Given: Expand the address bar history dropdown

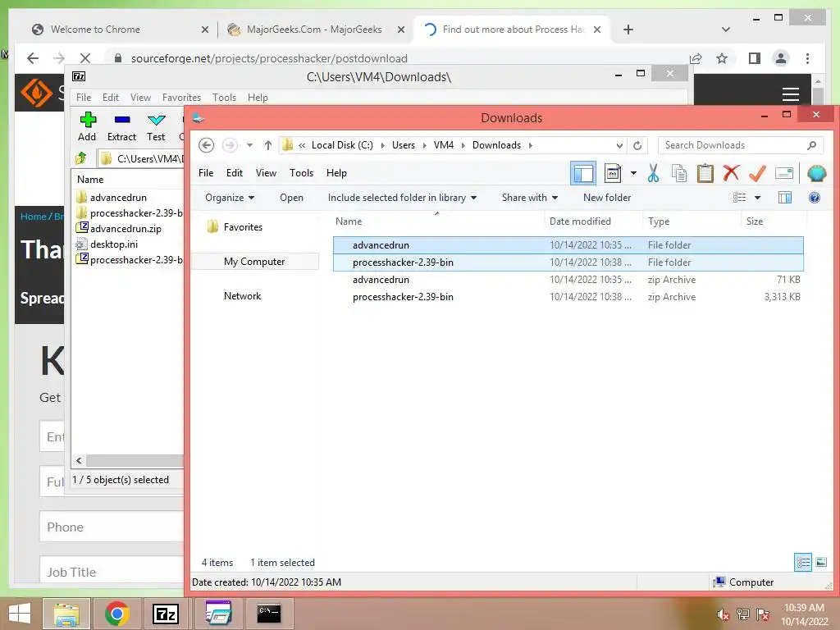Looking at the screenshot, I should click(x=619, y=145).
